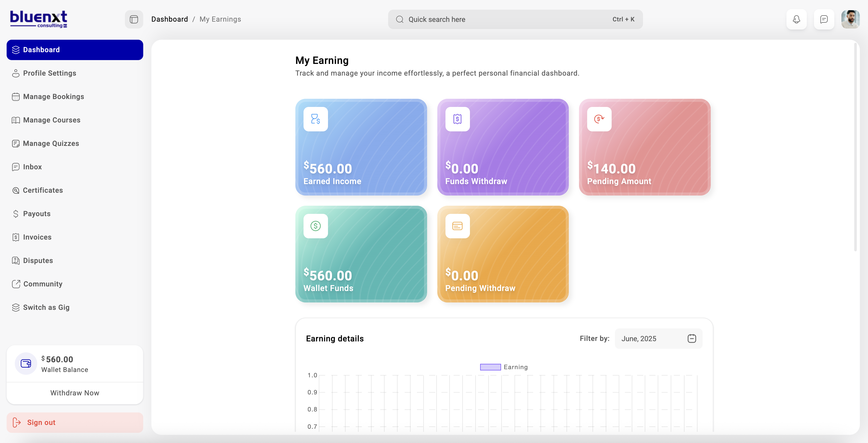
Task: Go to the Payouts menu item
Action: (36, 214)
